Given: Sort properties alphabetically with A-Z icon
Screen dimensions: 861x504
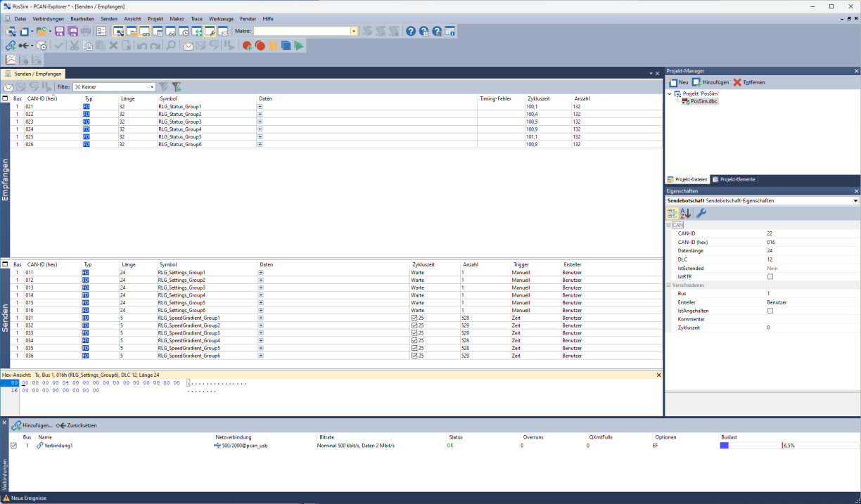Looking at the screenshot, I should 686,214.
